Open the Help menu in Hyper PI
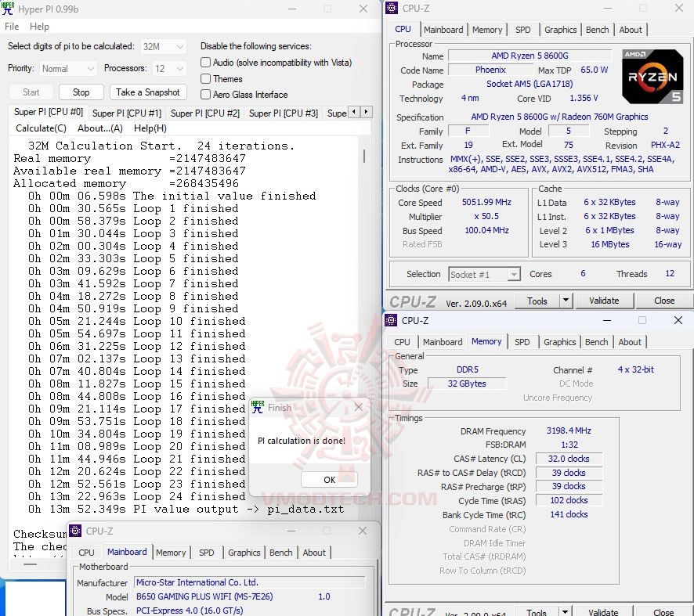The width and height of the screenshot is (694, 616). coord(39,27)
